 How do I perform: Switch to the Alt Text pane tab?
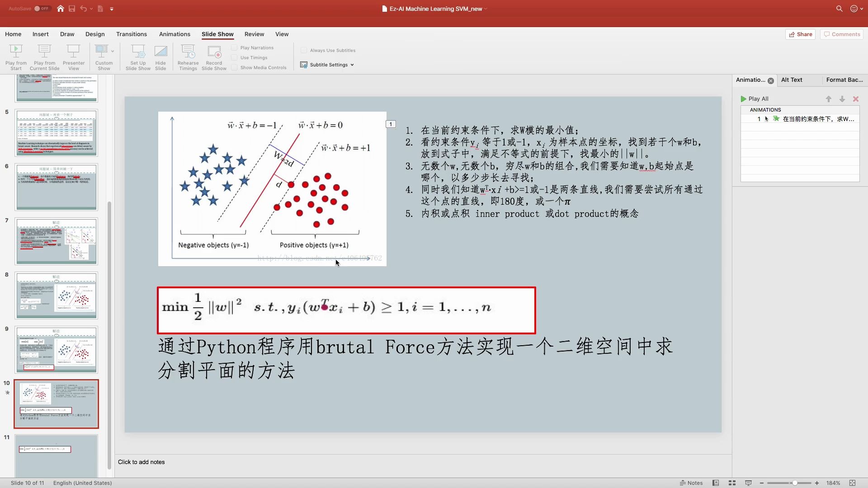(x=792, y=80)
